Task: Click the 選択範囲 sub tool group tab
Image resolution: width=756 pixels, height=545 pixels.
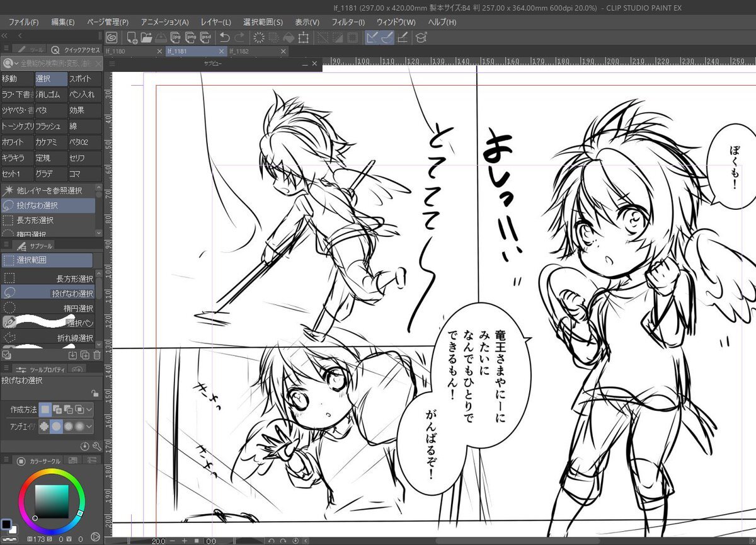Action: (x=47, y=260)
